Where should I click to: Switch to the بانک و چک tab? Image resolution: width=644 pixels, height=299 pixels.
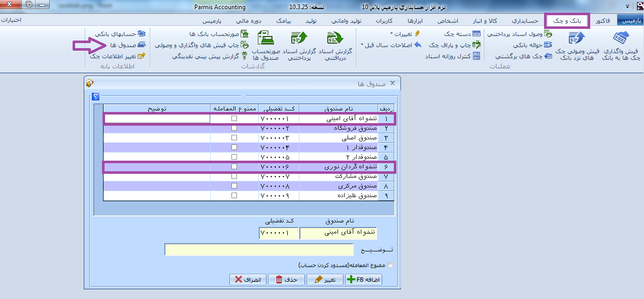tap(567, 21)
